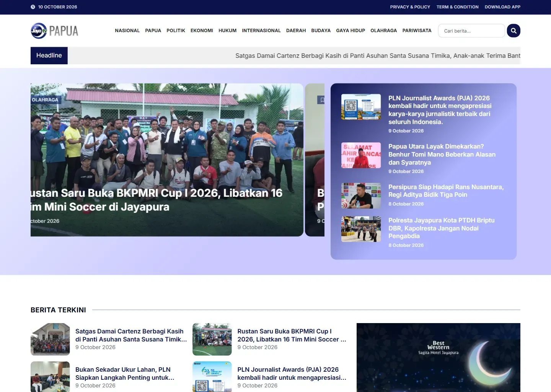
Task: Focus the 'Cari berita...' search field
Action: [x=471, y=31]
